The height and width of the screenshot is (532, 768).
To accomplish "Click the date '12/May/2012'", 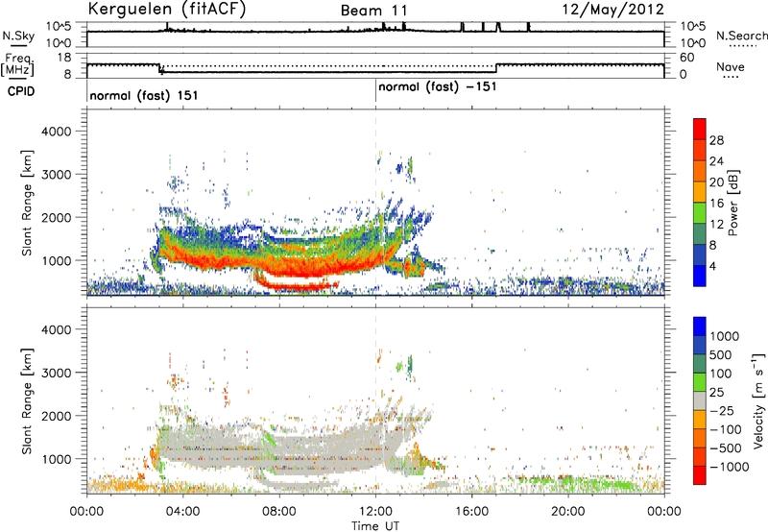I will tap(612, 10).
